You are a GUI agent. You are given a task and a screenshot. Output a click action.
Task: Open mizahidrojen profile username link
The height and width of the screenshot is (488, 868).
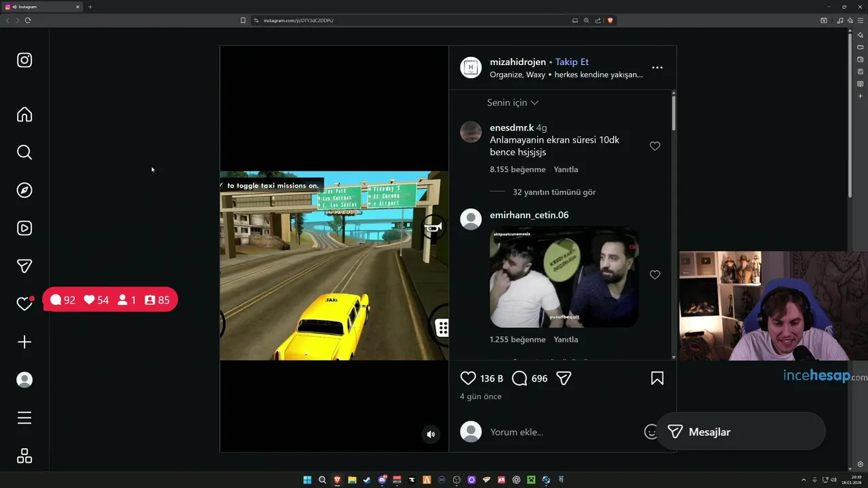[x=517, y=62]
